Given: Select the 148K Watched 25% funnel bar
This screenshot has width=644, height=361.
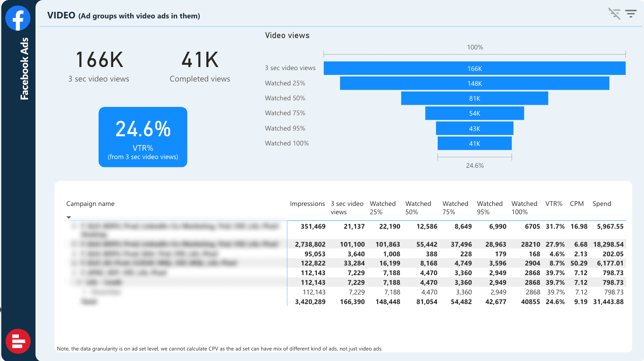Looking at the screenshot, I should pos(474,83).
